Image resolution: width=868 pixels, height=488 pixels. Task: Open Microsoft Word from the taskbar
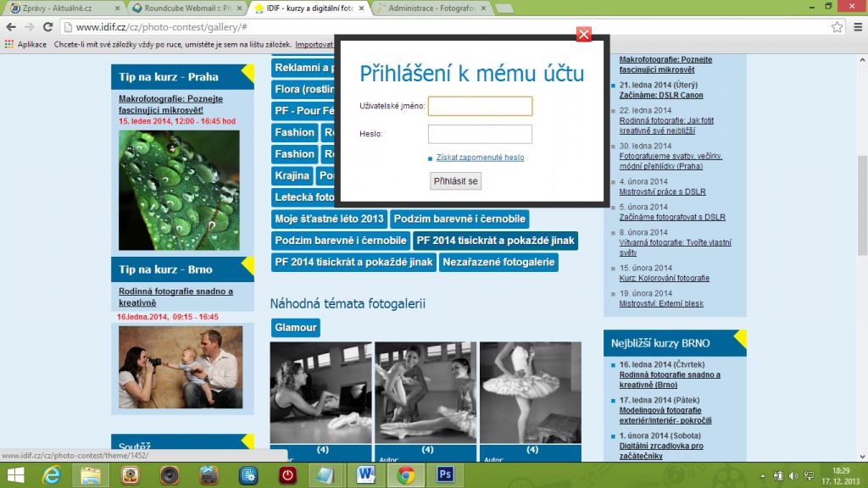[x=365, y=475]
